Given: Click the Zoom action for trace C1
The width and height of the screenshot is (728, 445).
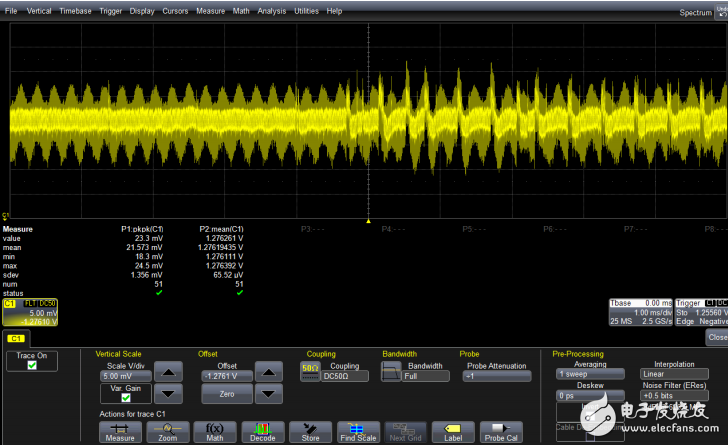Looking at the screenshot, I should coord(167,432).
